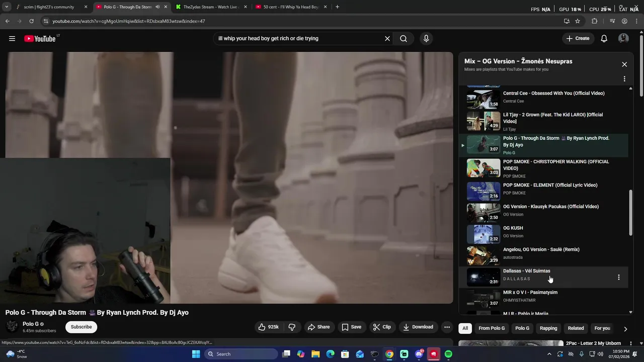Screen dimensions: 644x362
Task: Download the video
Action: 418,327
